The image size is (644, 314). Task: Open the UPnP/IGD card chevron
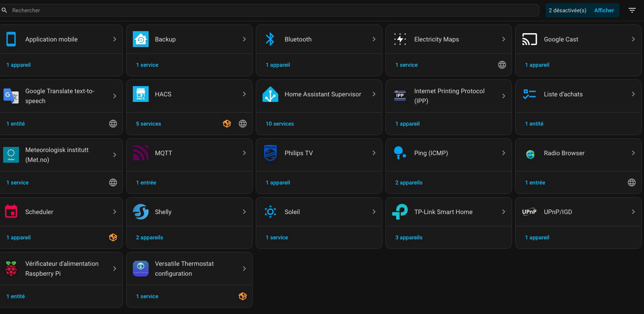633,212
